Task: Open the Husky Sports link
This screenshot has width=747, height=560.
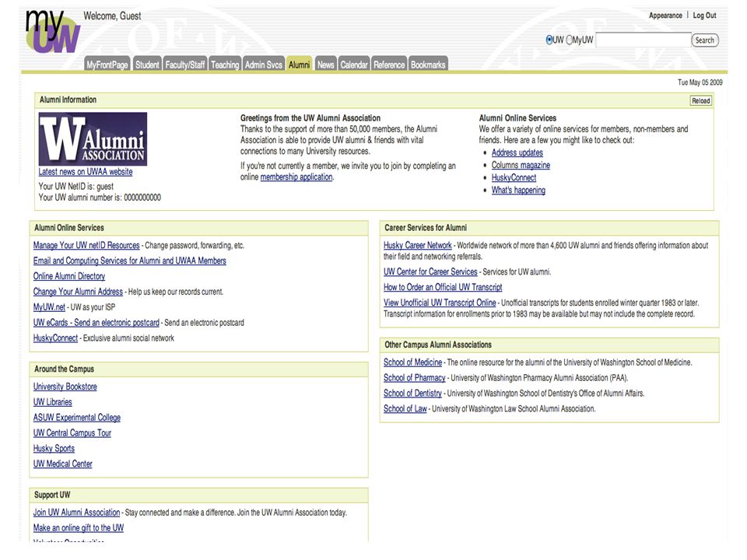Action: pos(54,448)
